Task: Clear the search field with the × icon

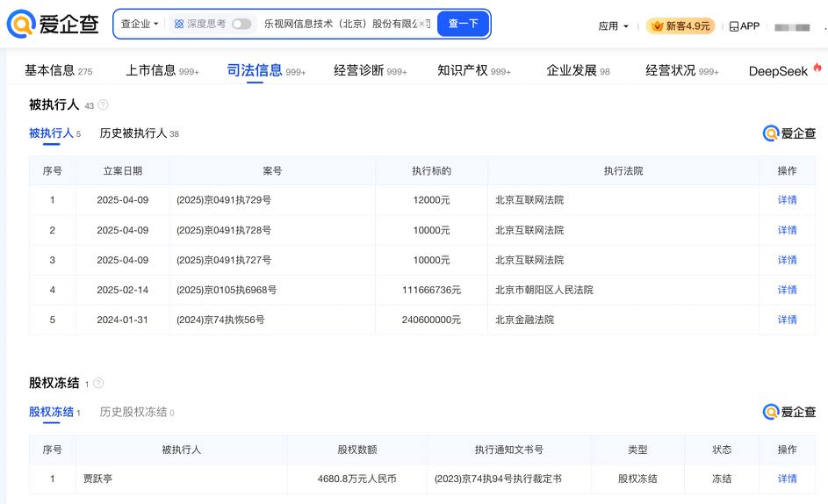Action: [x=421, y=24]
